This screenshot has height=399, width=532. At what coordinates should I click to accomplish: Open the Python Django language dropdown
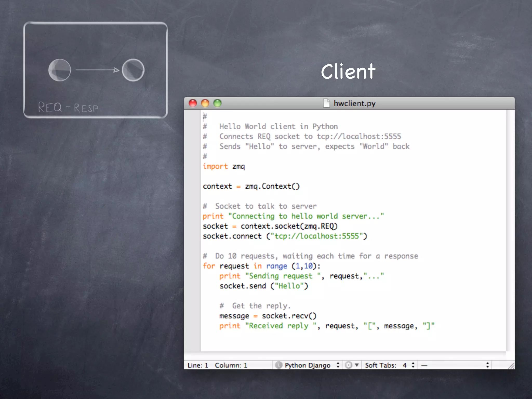tap(308, 365)
